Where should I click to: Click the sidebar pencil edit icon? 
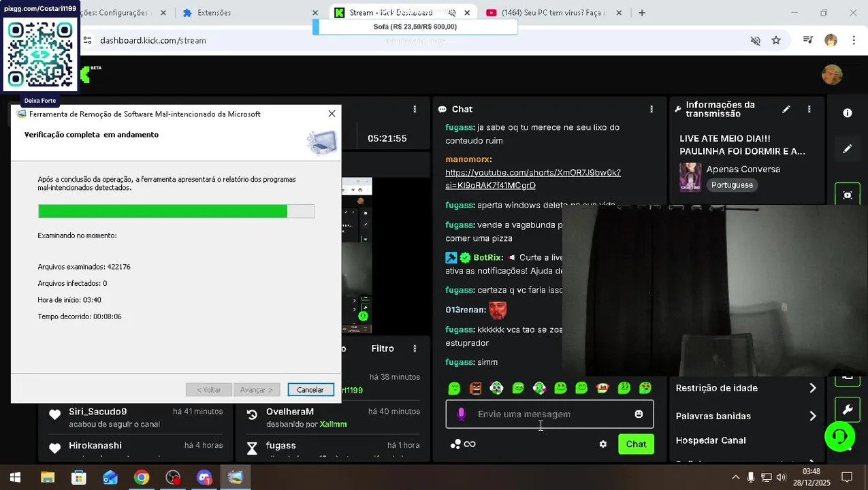848,148
